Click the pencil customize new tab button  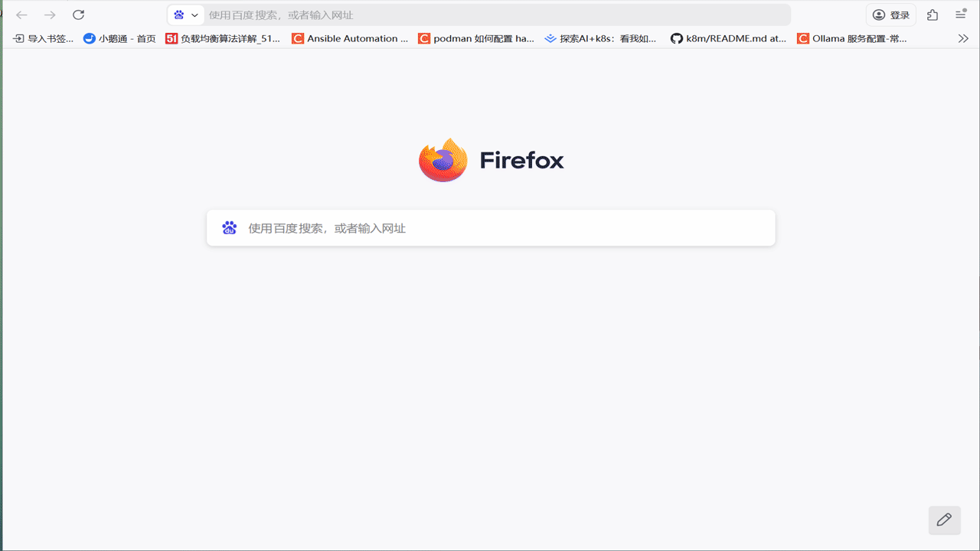pyautogui.click(x=944, y=520)
